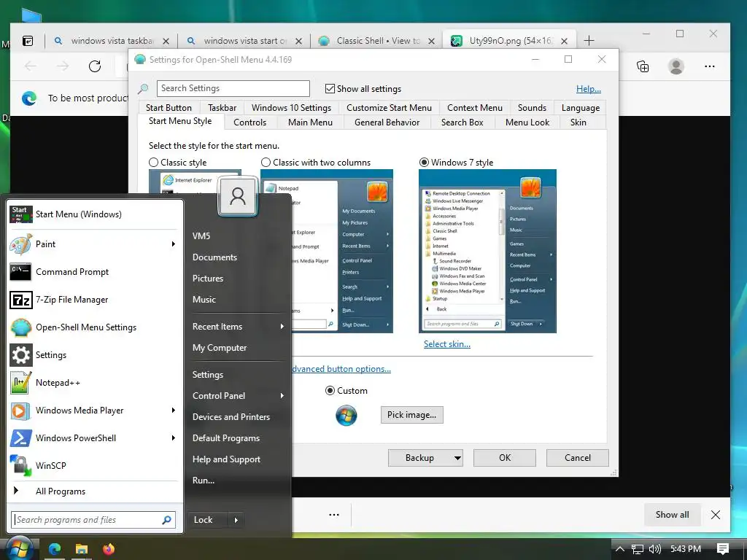This screenshot has width=747, height=560.
Task: Click Show all in browser downloads bar
Action: coord(672,515)
